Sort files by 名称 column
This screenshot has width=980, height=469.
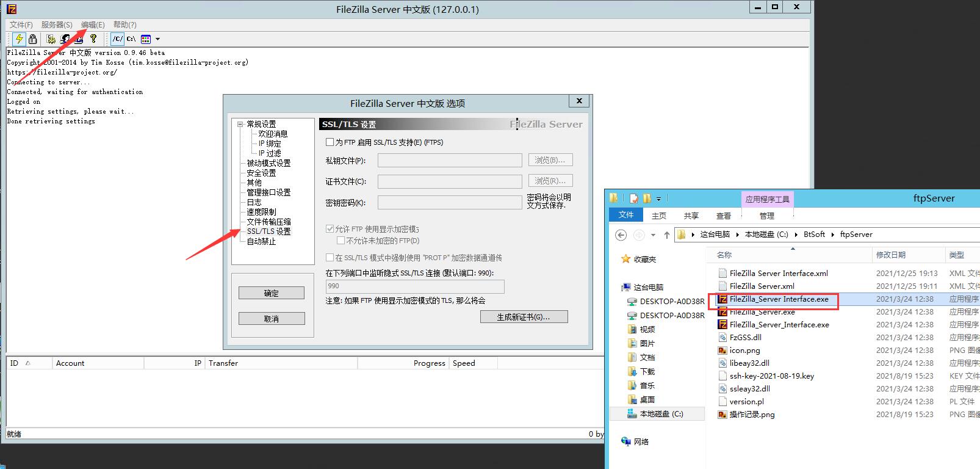[791, 255]
